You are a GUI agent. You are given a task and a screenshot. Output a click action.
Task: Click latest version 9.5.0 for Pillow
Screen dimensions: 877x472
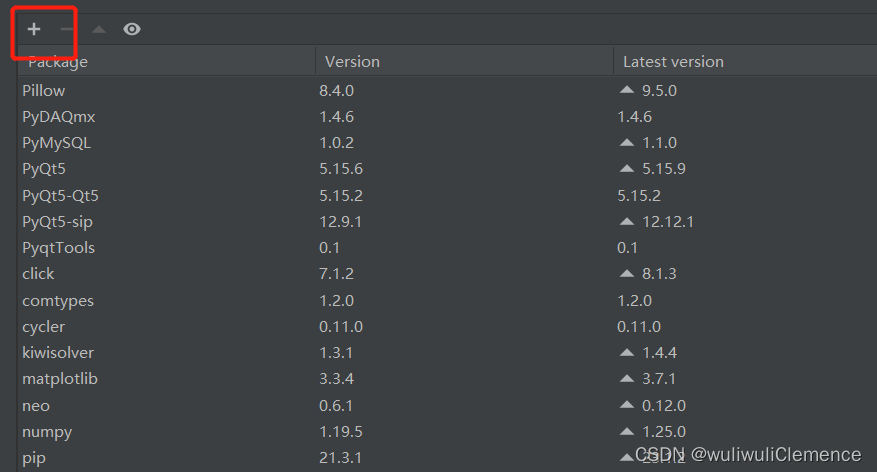pos(659,91)
